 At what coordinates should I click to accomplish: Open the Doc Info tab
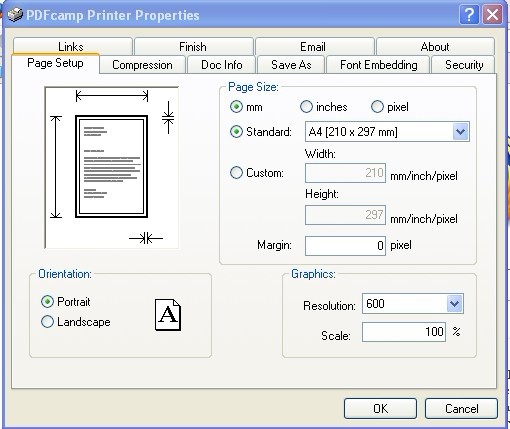coord(222,65)
